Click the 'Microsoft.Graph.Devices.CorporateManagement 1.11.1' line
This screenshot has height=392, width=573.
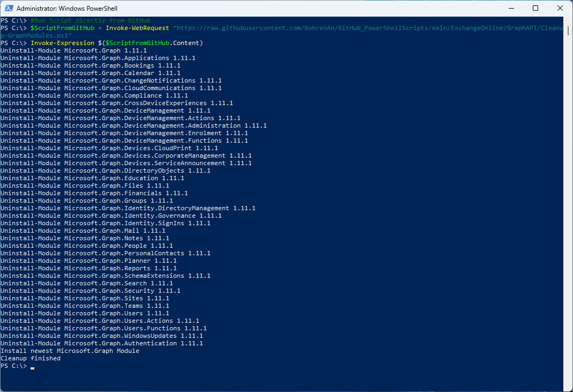click(126, 156)
